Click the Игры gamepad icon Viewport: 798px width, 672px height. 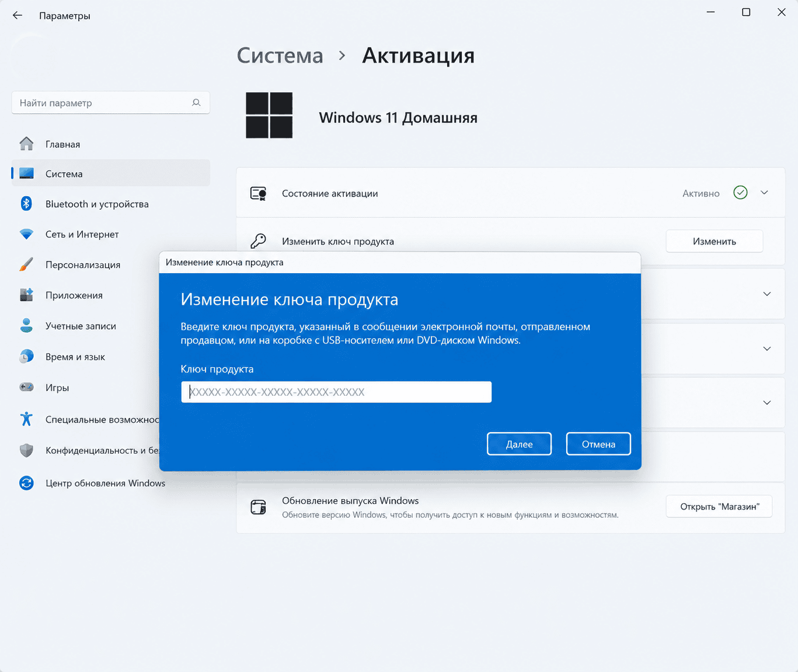(x=26, y=387)
